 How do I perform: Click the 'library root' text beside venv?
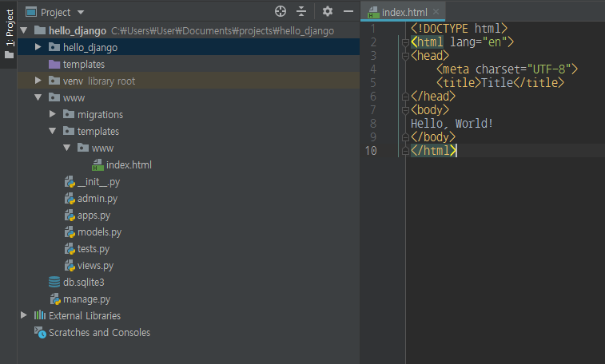tap(112, 81)
